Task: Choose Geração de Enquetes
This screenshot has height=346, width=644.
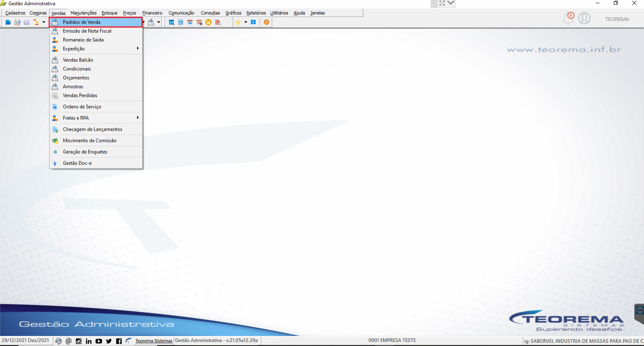Action: (x=96, y=152)
